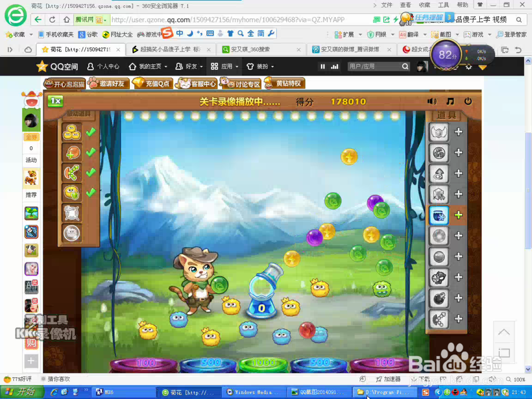The image size is (532, 399).
Task: Click the browser back arrow button
Action: [x=38, y=20]
